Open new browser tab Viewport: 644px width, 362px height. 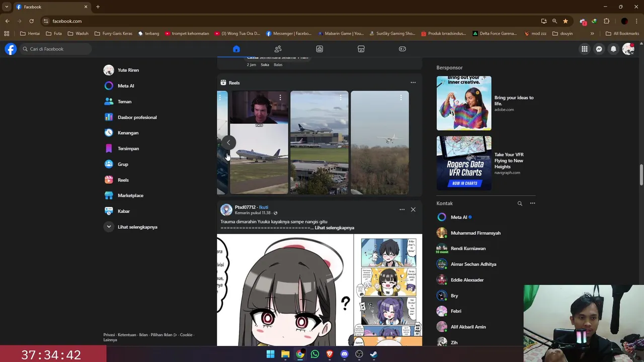98,7
